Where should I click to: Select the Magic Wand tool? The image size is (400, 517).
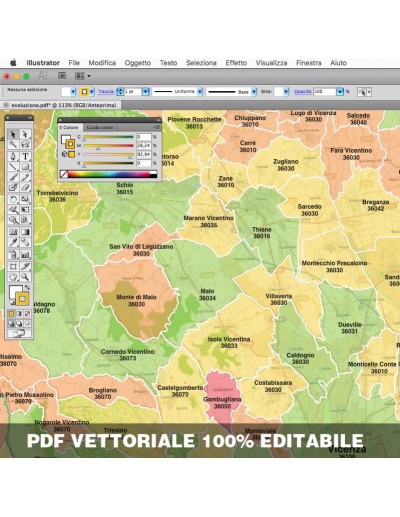pos(13,144)
